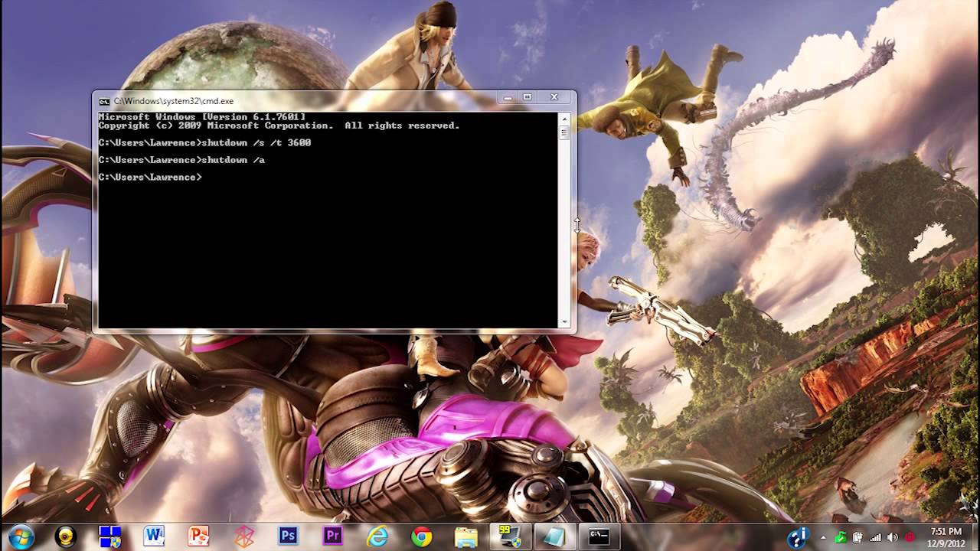The height and width of the screenshot is (551, 980).
Task: Open Windows Explorer folder in taskbar
Action: [465, 536]
